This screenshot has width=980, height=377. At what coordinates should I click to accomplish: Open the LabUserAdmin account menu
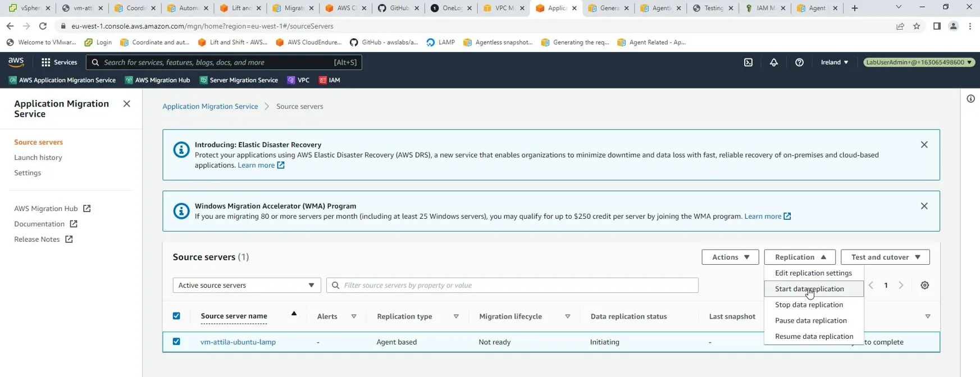click(919, 62)
